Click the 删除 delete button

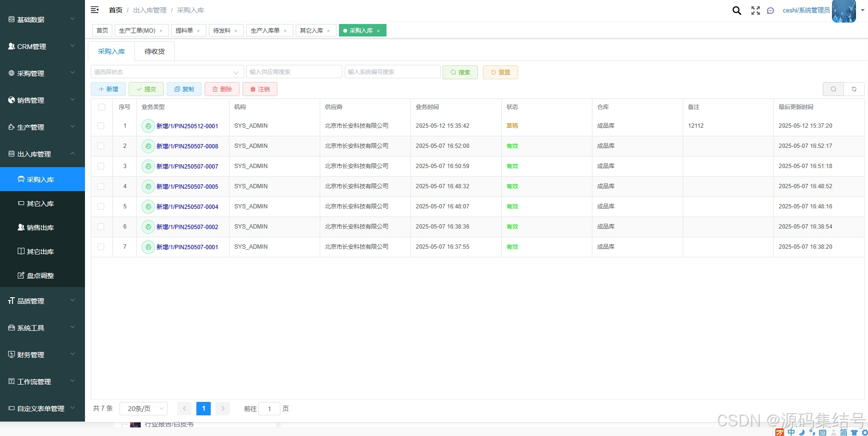pos(222,89)
